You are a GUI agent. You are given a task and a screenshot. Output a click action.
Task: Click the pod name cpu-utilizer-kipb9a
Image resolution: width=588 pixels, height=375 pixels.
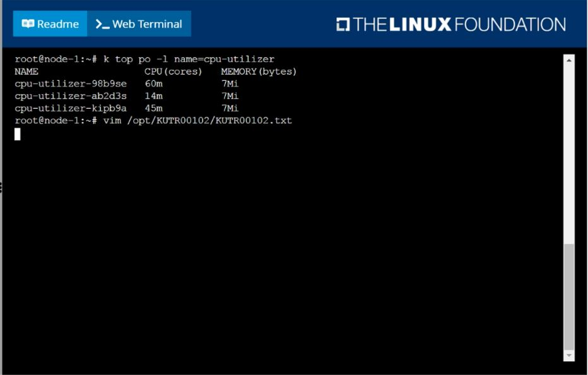pos(70,108)
